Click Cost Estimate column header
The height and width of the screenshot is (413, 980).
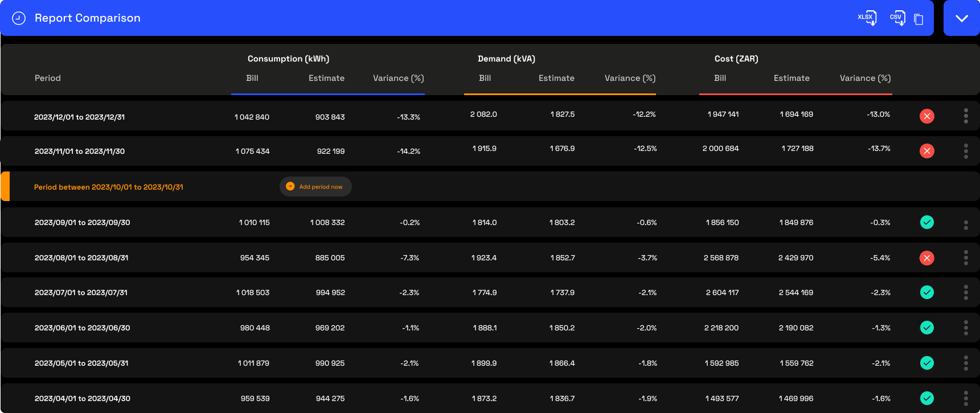pyautogui.click(x=792, y=78)
